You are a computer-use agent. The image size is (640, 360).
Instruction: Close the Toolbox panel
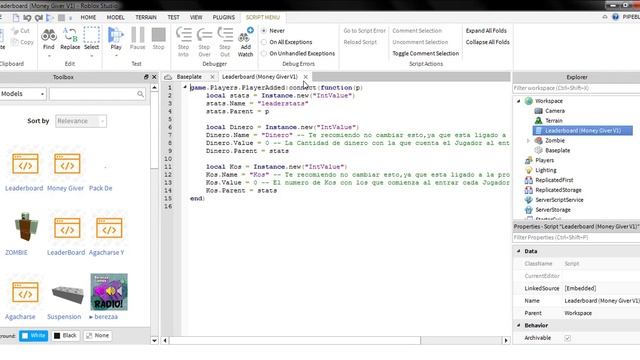(x=154, y=77)
